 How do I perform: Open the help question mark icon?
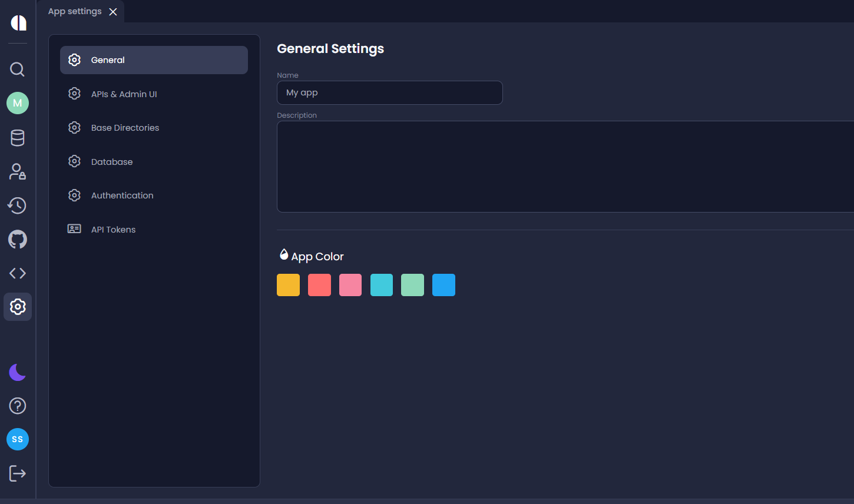coord(18,406)
